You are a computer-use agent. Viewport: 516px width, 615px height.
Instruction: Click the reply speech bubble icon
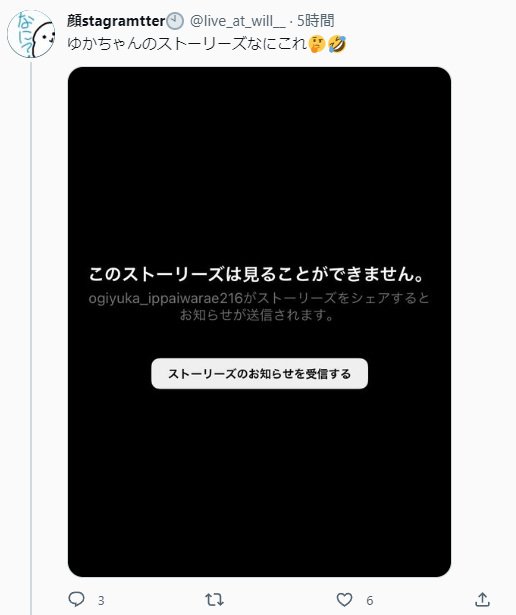coord(76,599)
